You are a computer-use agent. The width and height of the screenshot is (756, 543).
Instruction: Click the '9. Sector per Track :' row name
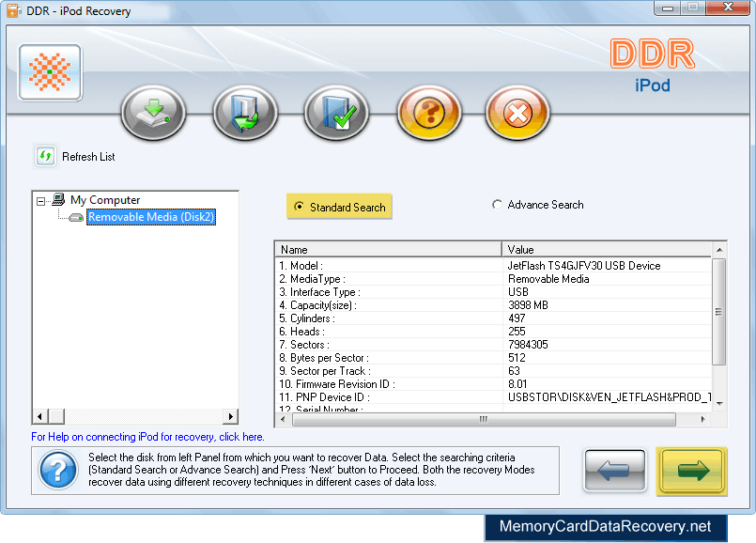click(x=325, y=371)
